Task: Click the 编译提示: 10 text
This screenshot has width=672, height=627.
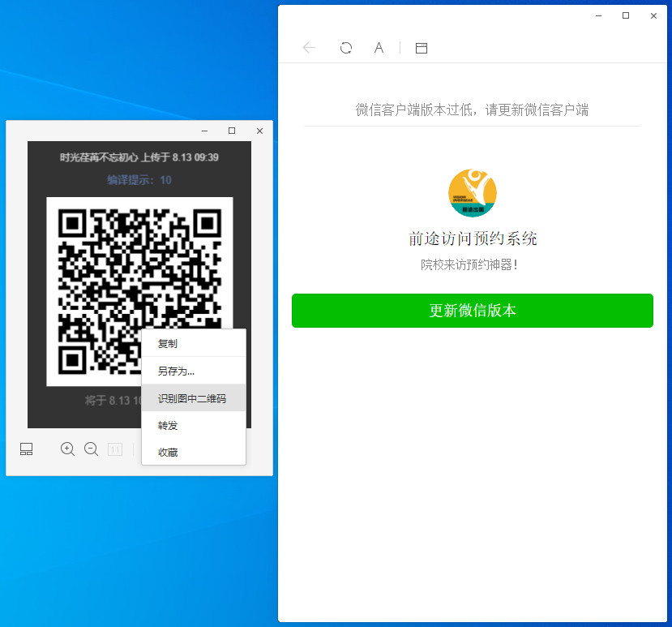Action: click(x=139, y=180)
